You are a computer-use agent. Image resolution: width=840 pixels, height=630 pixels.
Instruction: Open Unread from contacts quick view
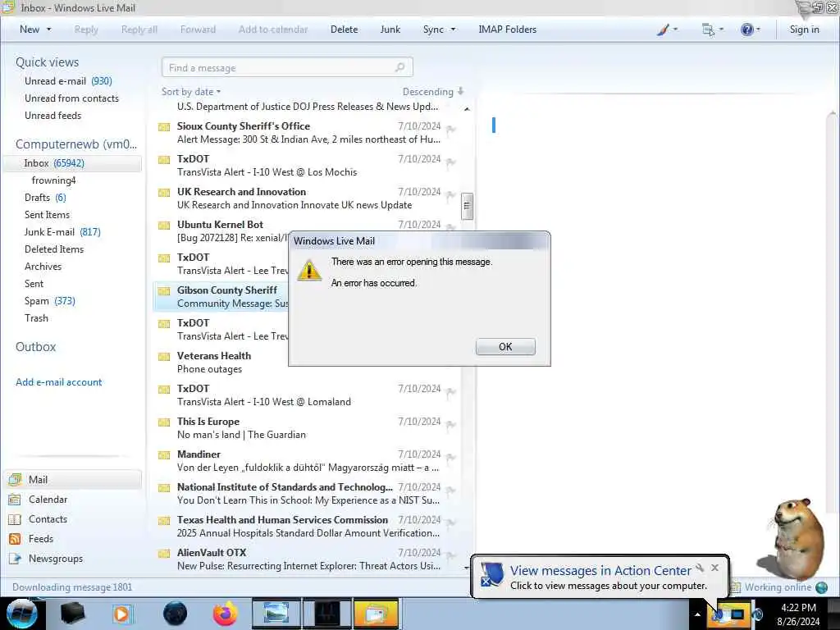pos(72,98)
